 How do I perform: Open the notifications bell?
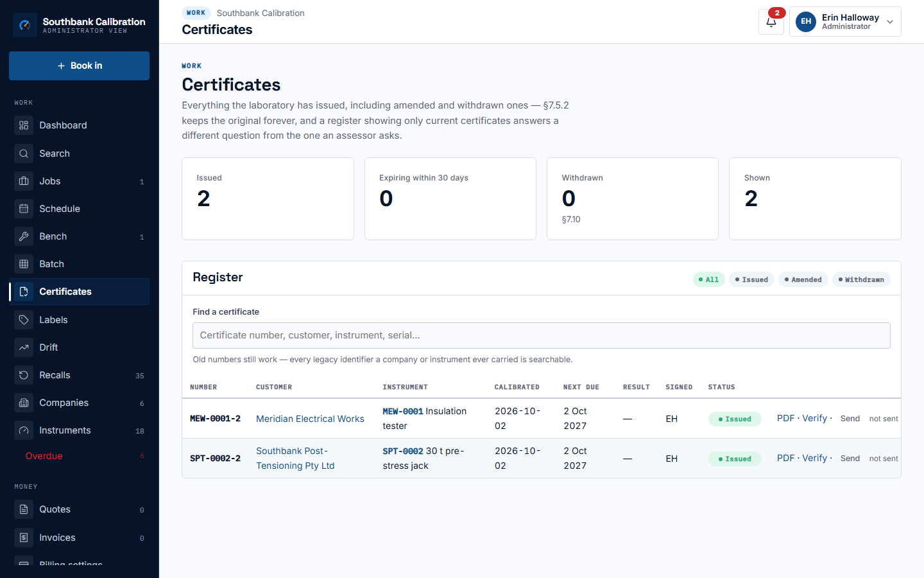771,22
